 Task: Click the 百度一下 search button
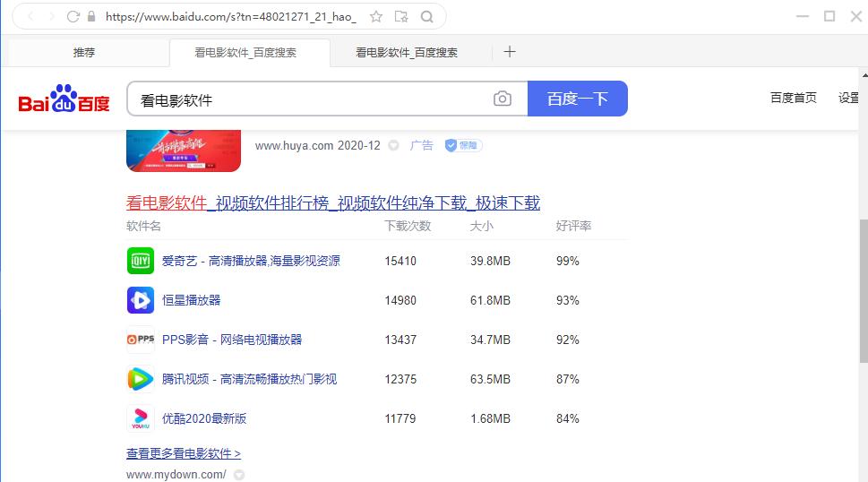pyautogui.click(x=578, y=99)
